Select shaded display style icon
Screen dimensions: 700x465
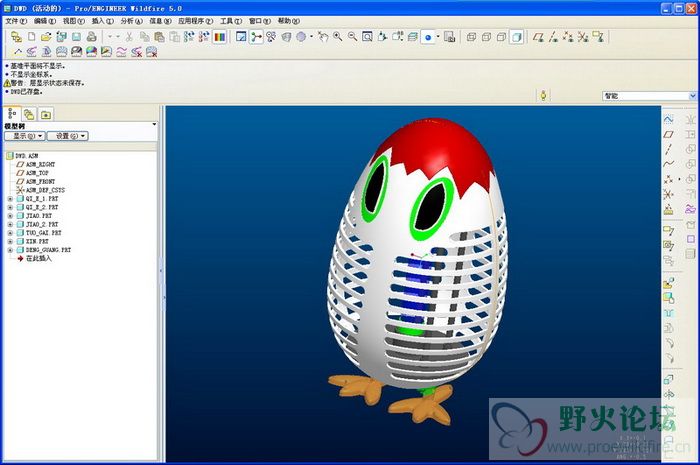517,37
